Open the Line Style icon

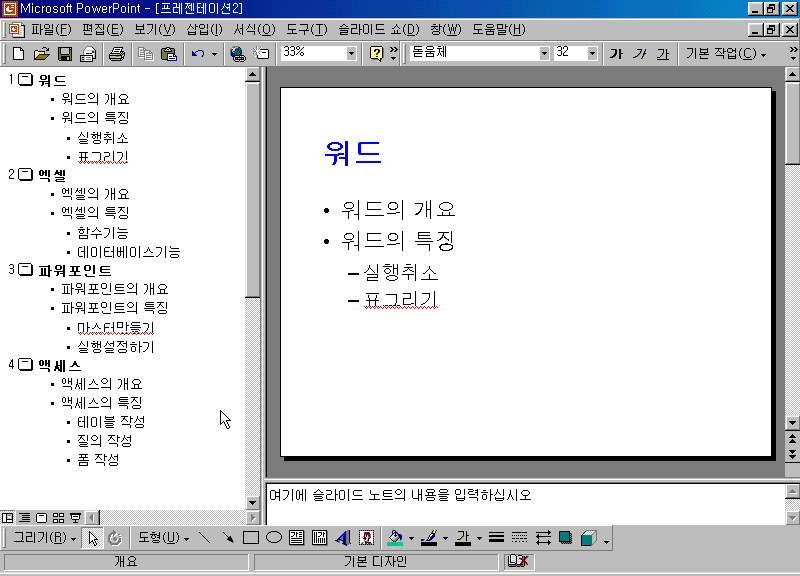coord(496,538)
